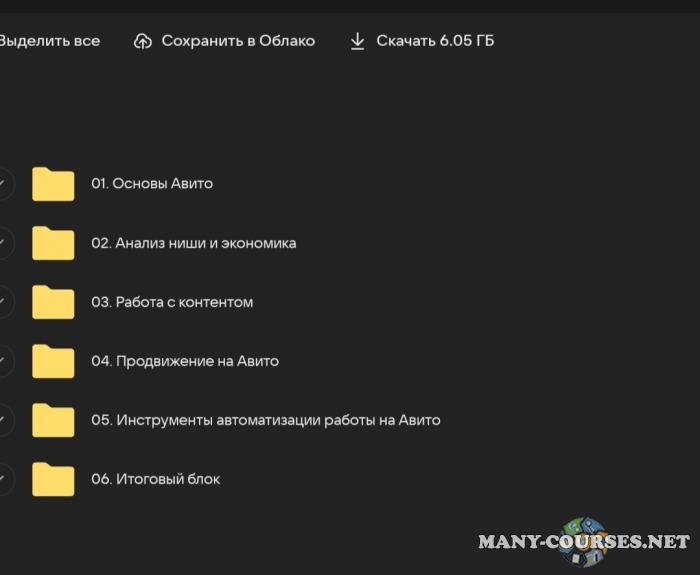Open the 06. Итоговый блок folder icon

[53, 479]
